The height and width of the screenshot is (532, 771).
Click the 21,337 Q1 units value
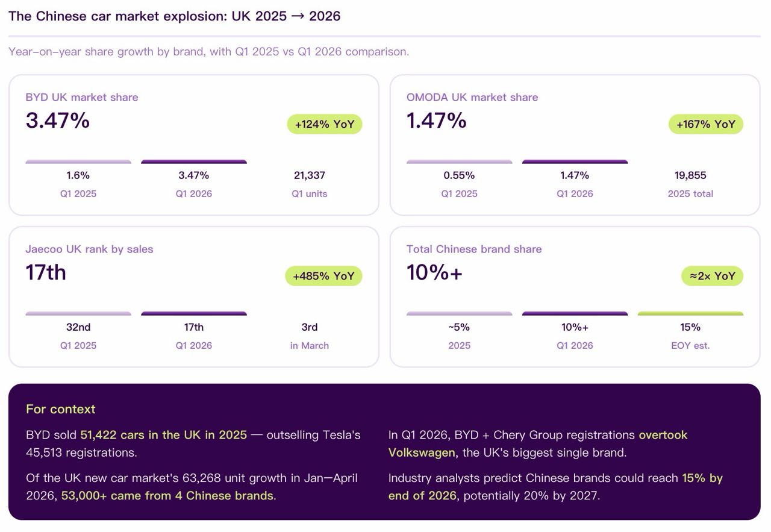point(309,175)
